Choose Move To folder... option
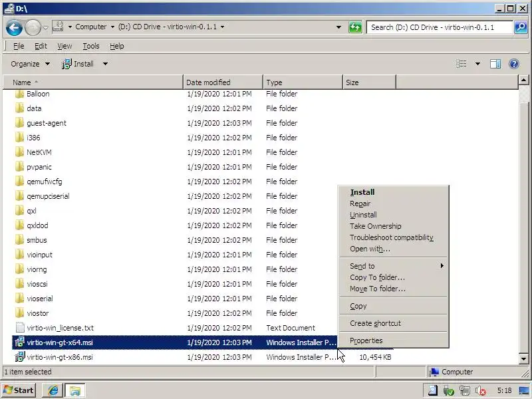Viewport: 532px width, 399px height. [394, 289]
